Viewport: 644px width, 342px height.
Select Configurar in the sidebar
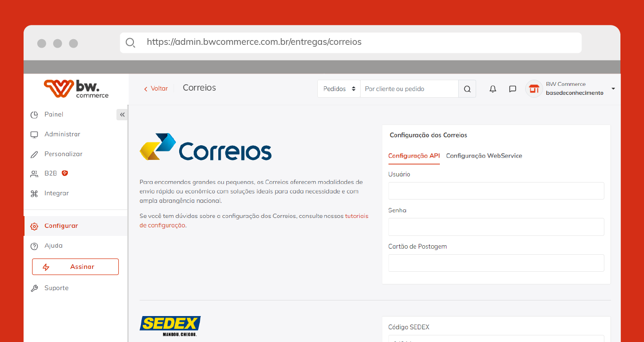click(75, 226)
